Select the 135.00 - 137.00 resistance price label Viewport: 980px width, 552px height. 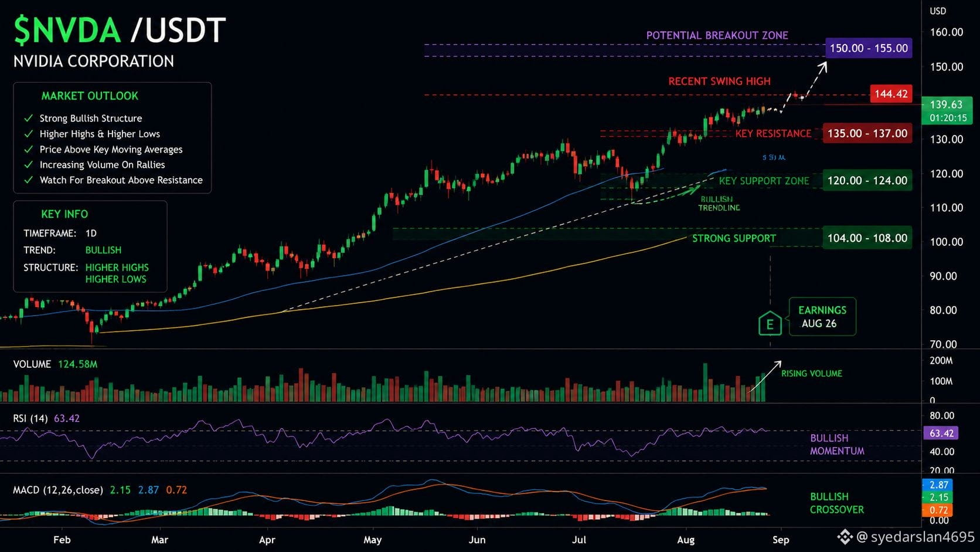(x=867, y=133)
